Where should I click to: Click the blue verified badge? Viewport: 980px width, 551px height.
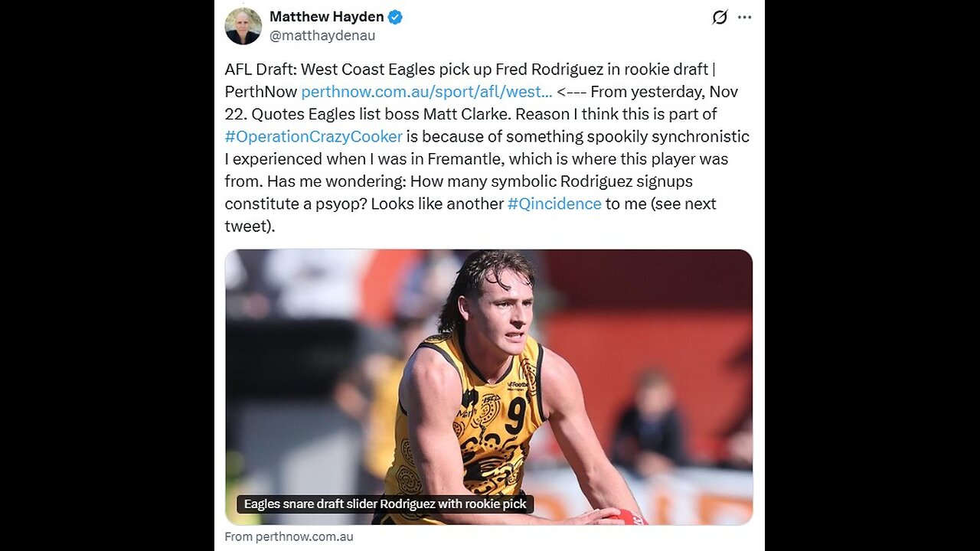(396, 17)
